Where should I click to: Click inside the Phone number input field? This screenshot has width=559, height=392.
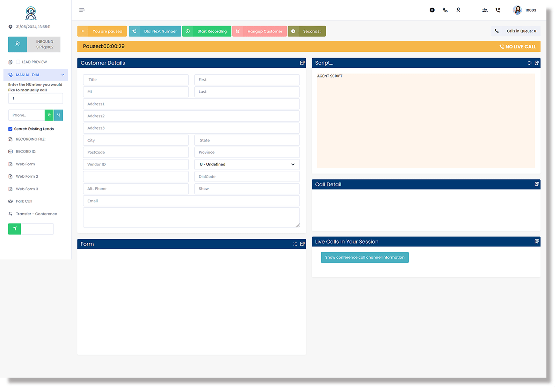tap(27, 115)
